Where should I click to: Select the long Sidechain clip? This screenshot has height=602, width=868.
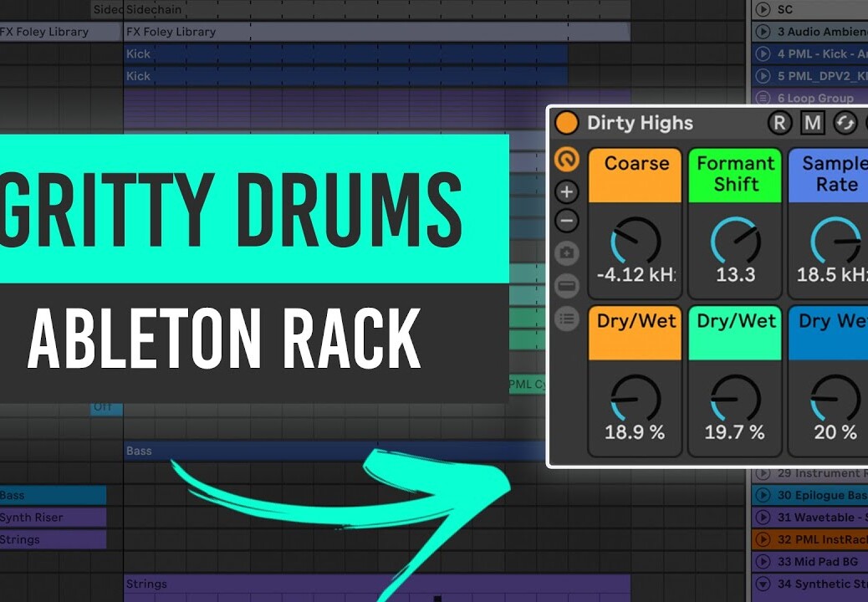377,9
